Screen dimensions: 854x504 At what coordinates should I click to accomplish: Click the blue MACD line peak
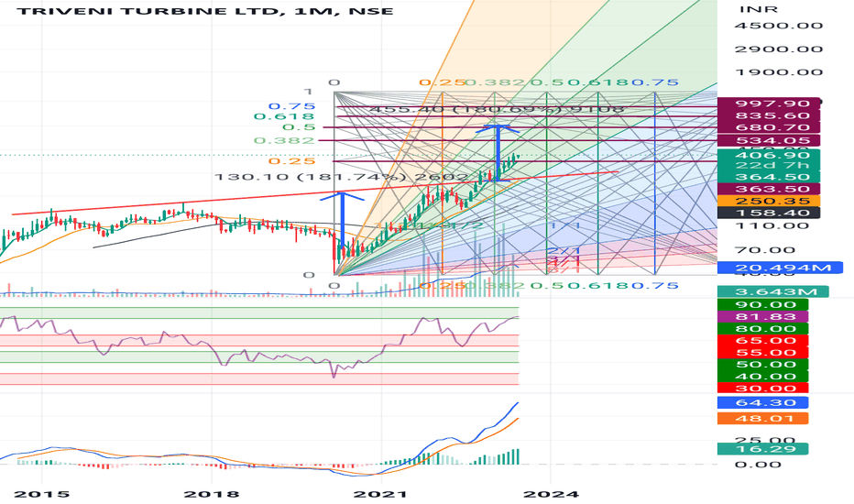[517, 404]
